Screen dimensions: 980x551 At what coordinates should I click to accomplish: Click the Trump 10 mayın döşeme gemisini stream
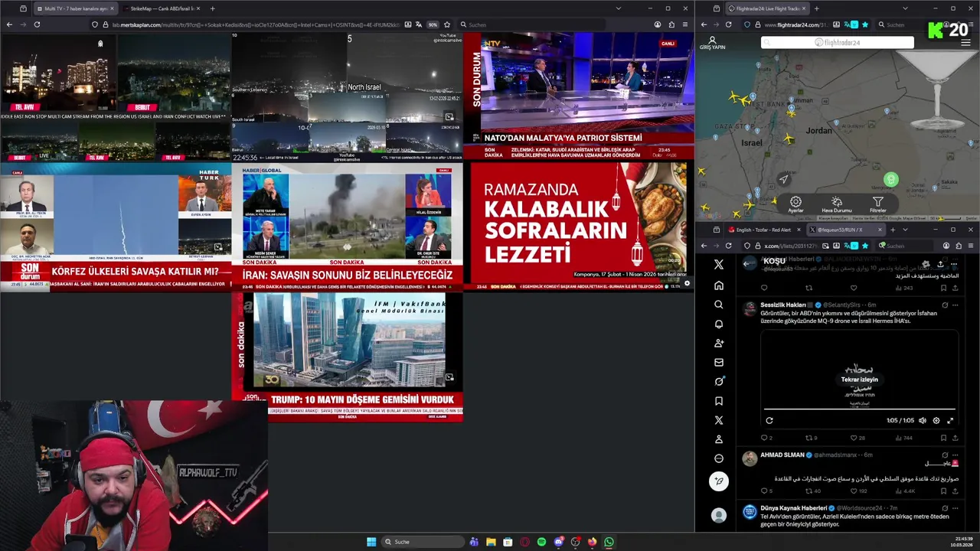347,357
